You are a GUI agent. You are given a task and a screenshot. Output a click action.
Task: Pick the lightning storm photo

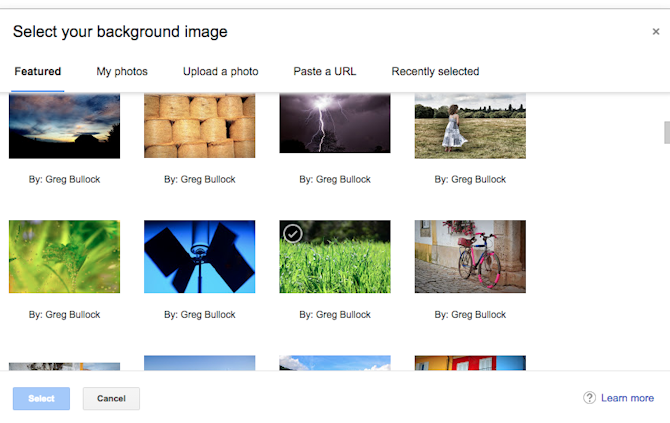(335, 124)
